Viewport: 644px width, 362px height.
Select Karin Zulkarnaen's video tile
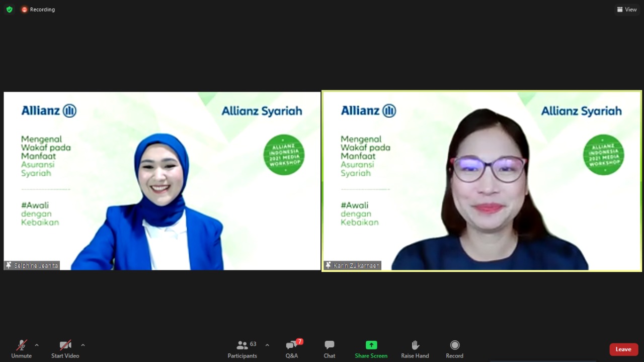(x=482, y=181)
